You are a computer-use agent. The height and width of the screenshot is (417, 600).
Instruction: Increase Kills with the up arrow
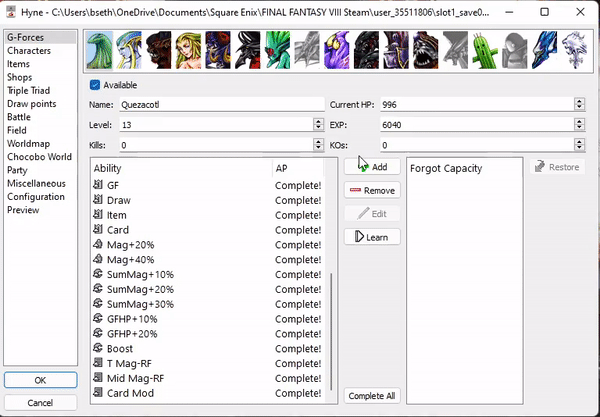[318, 142]
